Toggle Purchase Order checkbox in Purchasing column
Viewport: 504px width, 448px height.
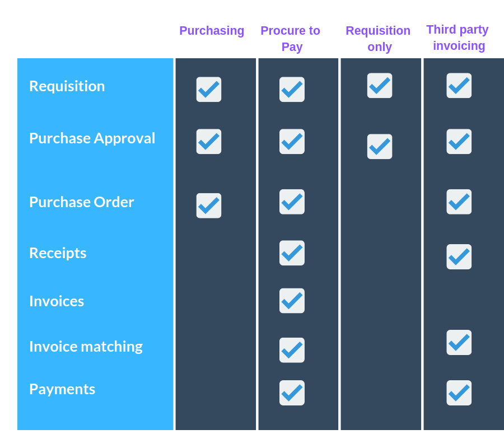[209, 206]
